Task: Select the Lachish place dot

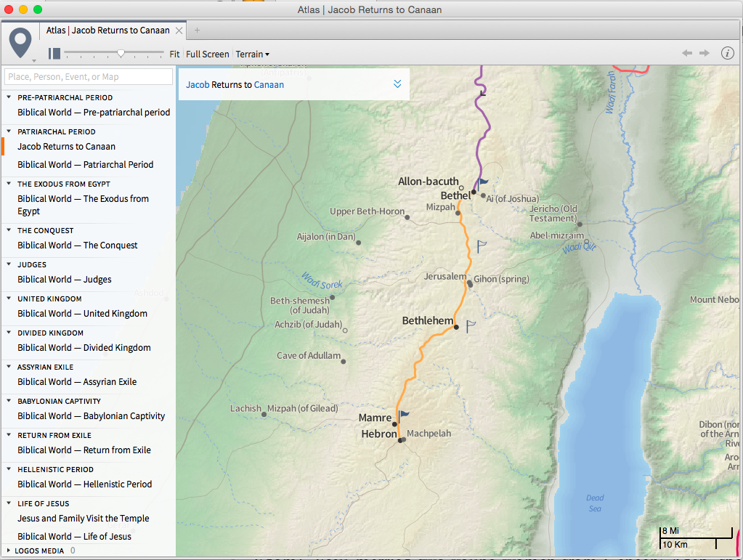Action: click(x=264, y=415)
